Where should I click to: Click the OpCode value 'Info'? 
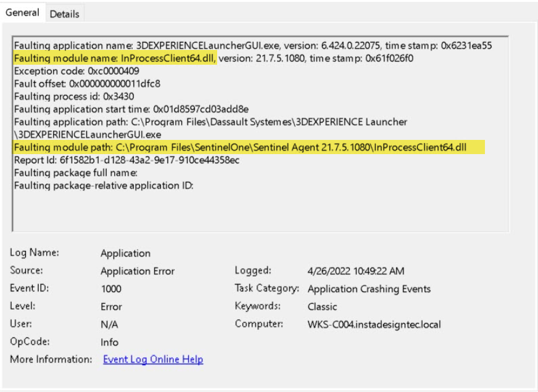109,342
